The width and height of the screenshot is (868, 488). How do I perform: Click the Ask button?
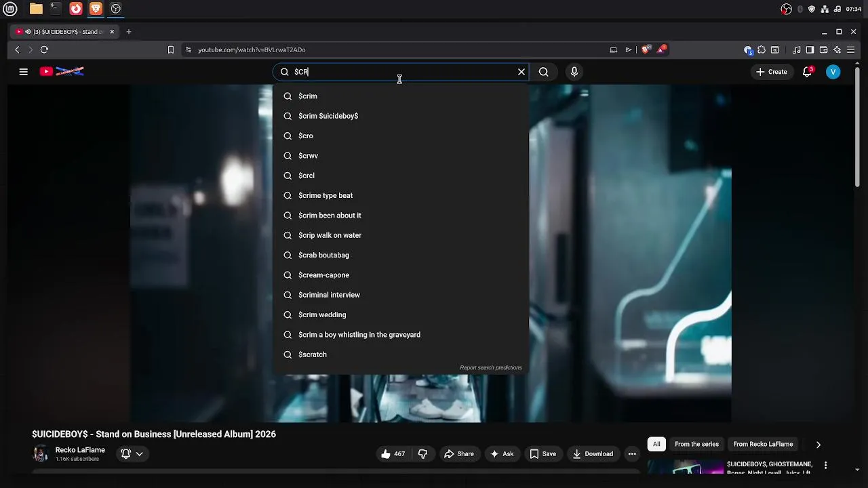pos(502,454)
